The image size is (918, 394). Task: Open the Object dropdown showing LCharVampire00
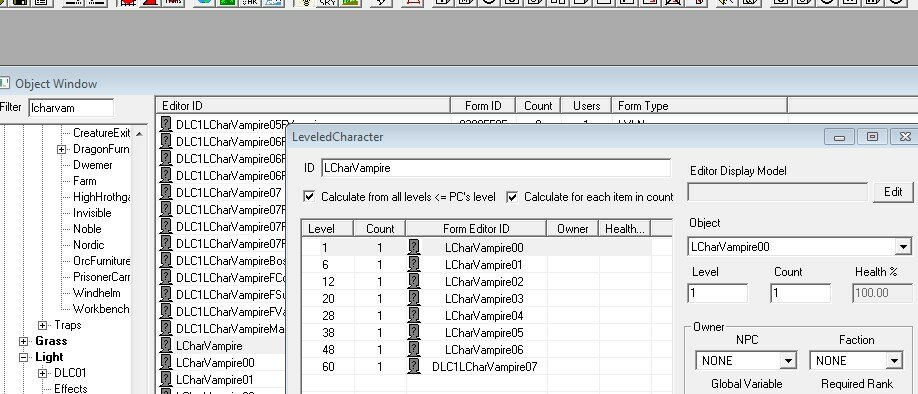[x=903, y=247]
